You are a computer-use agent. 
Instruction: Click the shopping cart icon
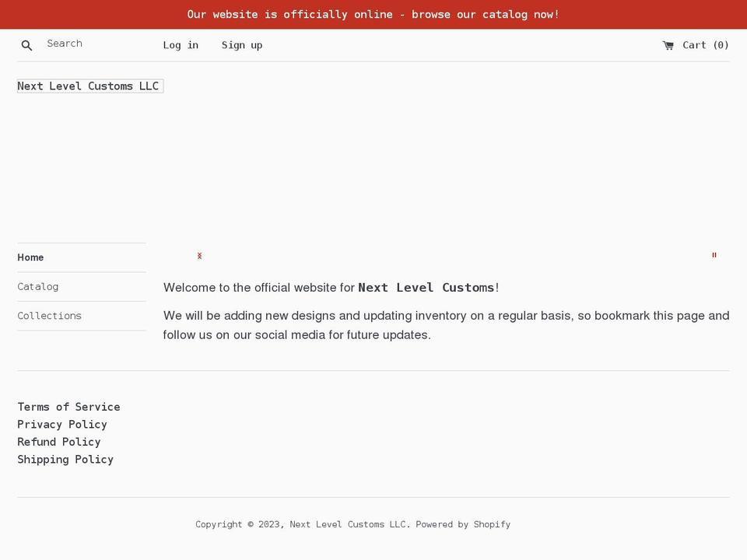pos(668,45)
